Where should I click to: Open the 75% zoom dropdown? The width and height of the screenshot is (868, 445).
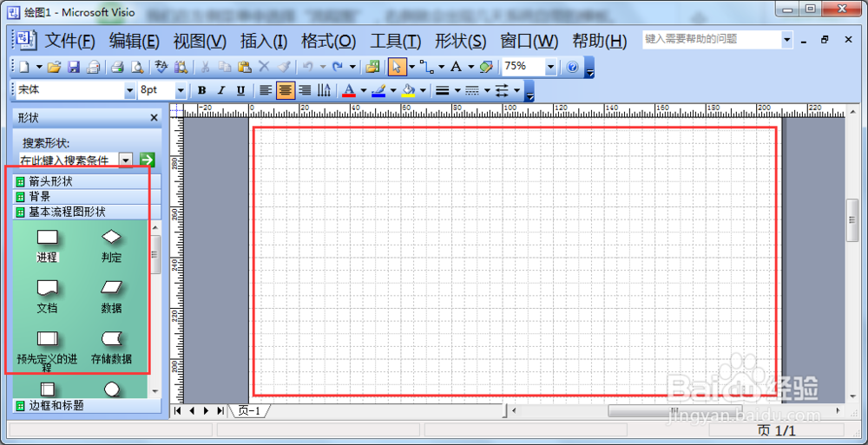pyautogui.click(x=550, y=67)
